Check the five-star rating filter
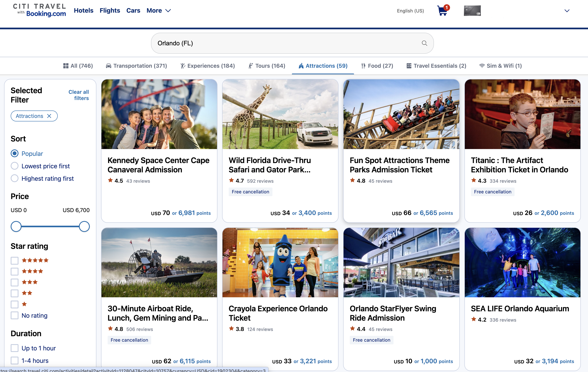 (15, 260)
